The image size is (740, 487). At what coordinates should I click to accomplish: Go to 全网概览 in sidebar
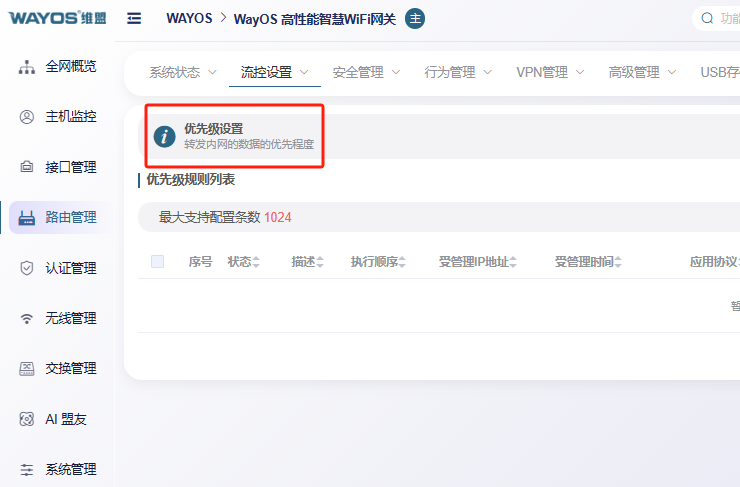point(71,67)
